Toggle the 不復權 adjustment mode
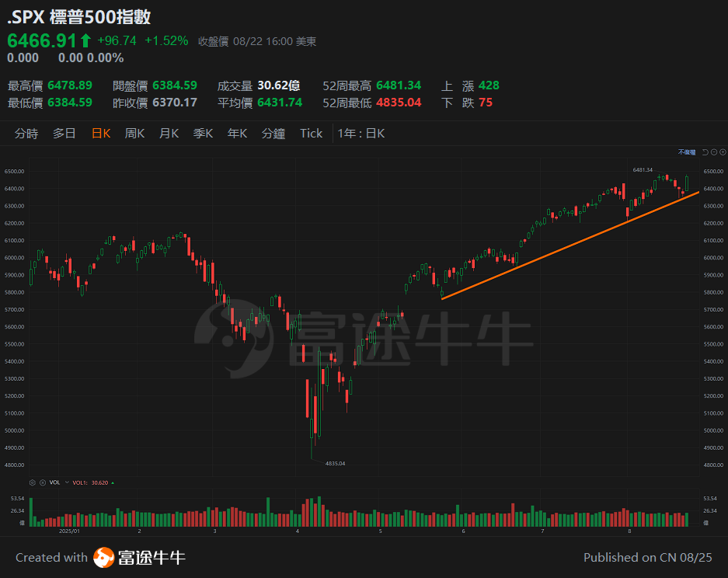728x578 pixels. click(685, 152)
